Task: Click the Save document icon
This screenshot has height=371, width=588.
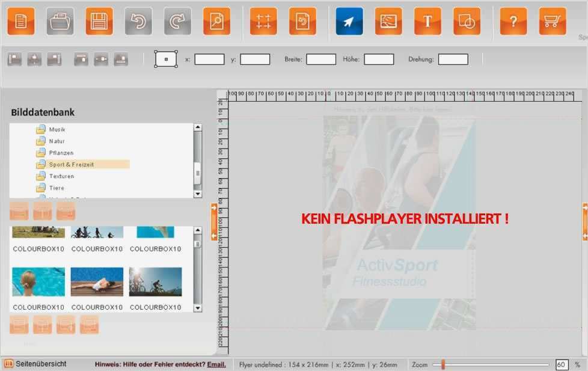Action: (99, 20)
